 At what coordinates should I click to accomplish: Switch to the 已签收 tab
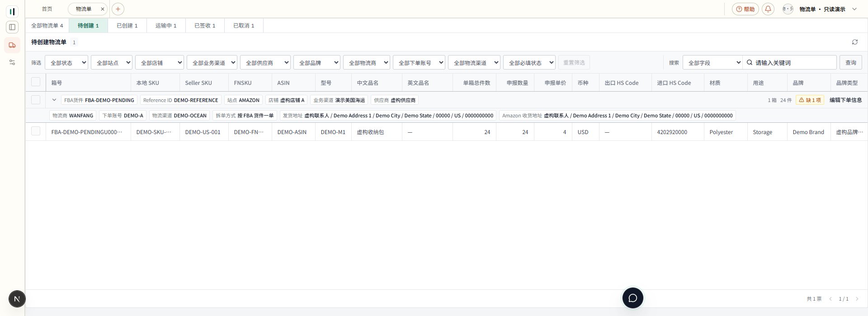click(205, 26)
